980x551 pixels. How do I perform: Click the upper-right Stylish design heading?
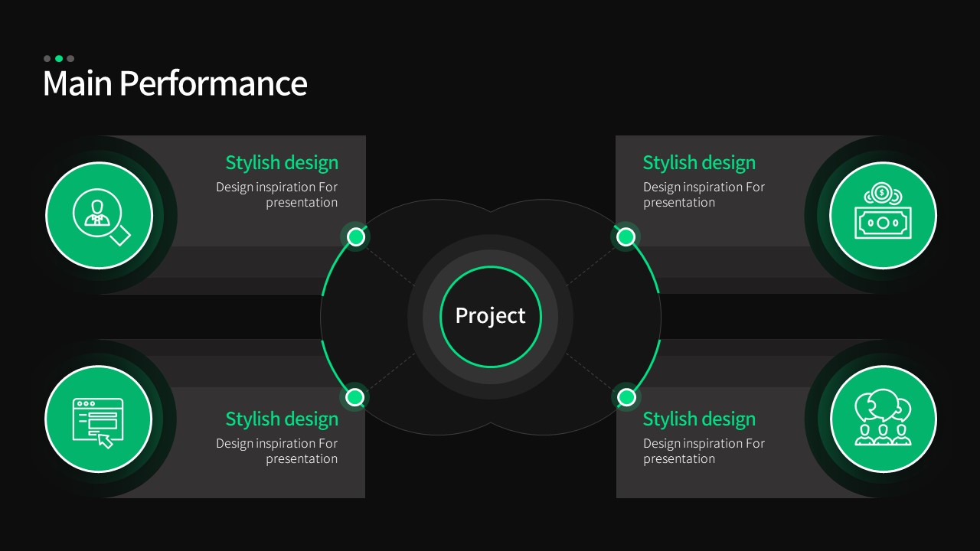699,163
